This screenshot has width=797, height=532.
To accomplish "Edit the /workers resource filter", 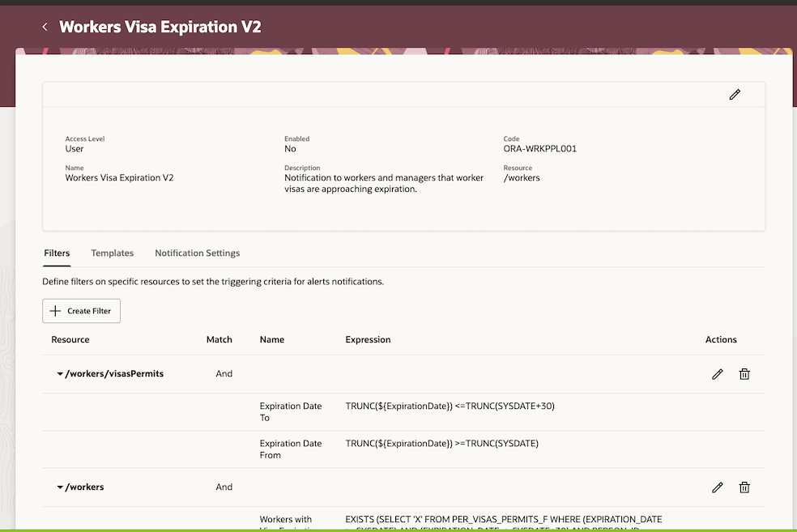I will pos(717,487).
